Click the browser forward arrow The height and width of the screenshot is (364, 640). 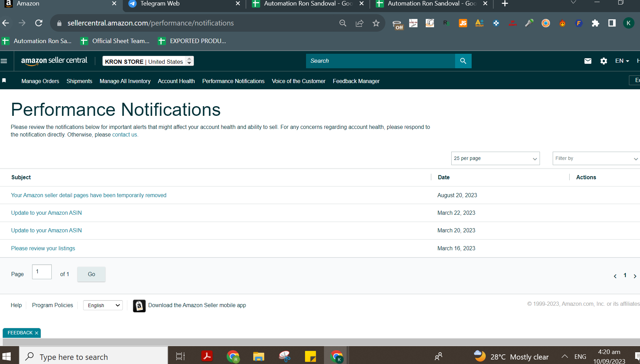tap(22, 23)
